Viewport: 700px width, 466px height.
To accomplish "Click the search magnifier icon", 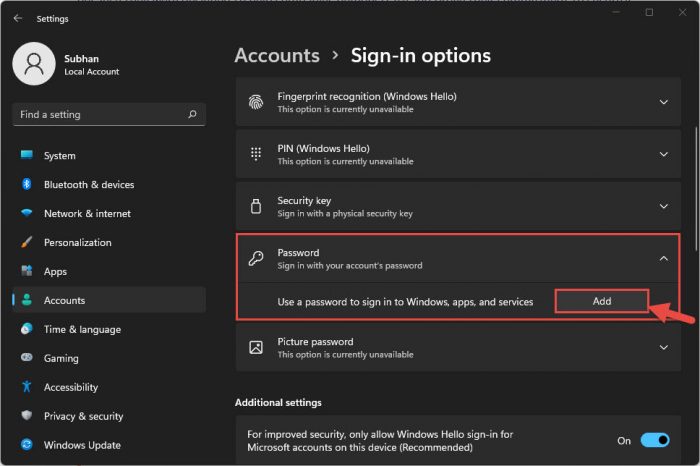I will [x=192, y=114].
